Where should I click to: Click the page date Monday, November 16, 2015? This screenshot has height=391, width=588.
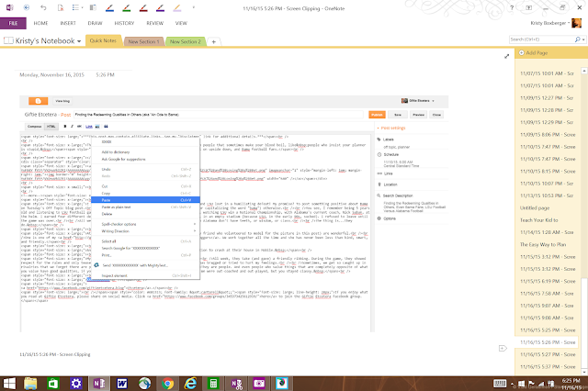(51, 75)
